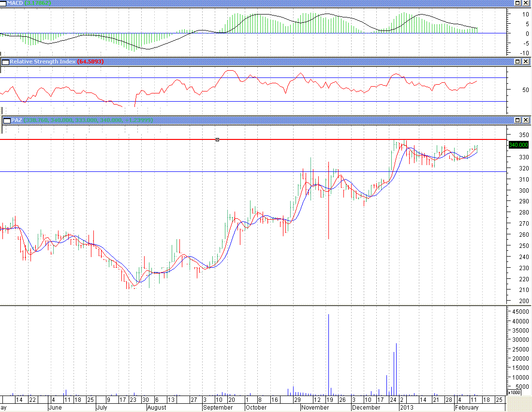
Task: Open the Relative Strength Index panel menu icon
Action: coord(5,62)
